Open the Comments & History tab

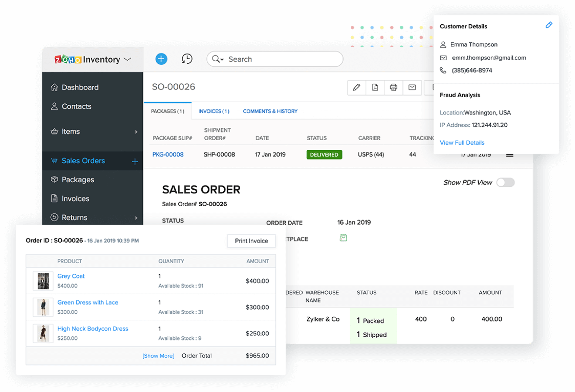[x=270, y=111]
